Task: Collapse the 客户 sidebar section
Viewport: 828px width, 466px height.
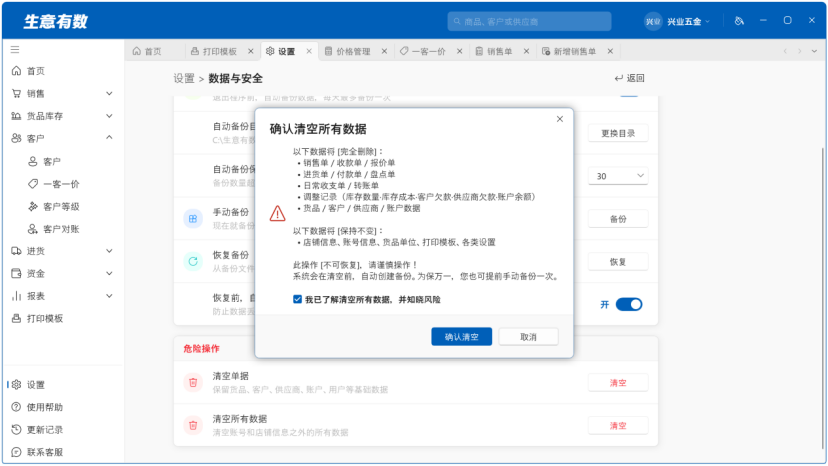Action: coord(109,138)
